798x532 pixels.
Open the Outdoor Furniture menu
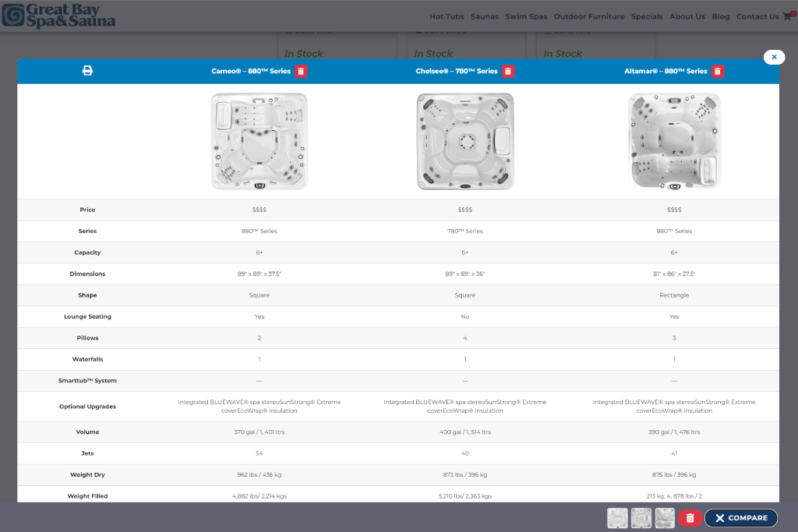[589, 16]
